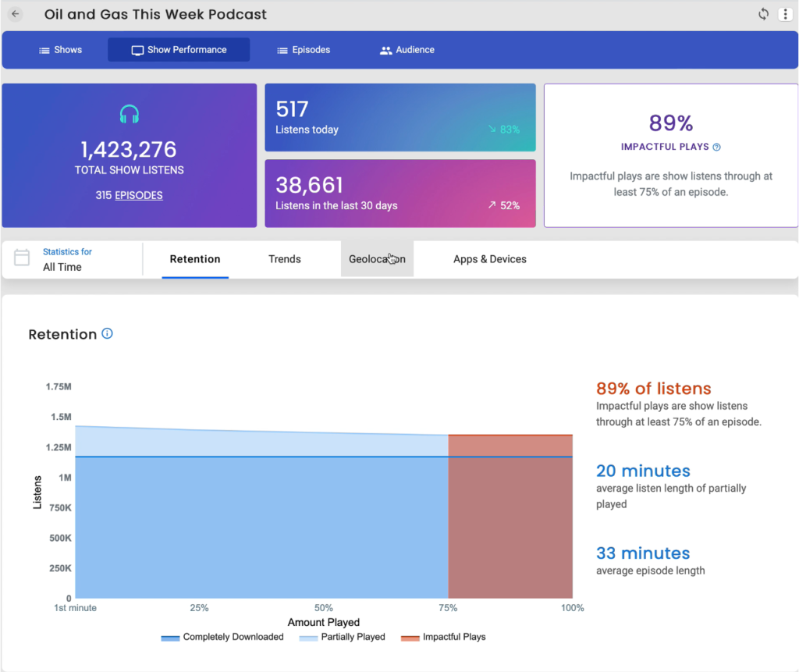Viewport: 799px width, 672px height.
Task: Click the 517 listens value
Action: pyautogui.click(x=292, y=109)
